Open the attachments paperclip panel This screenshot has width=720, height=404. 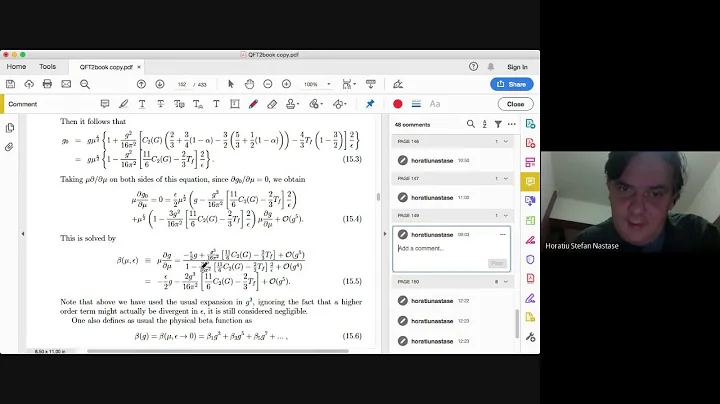tap(9, 147)
